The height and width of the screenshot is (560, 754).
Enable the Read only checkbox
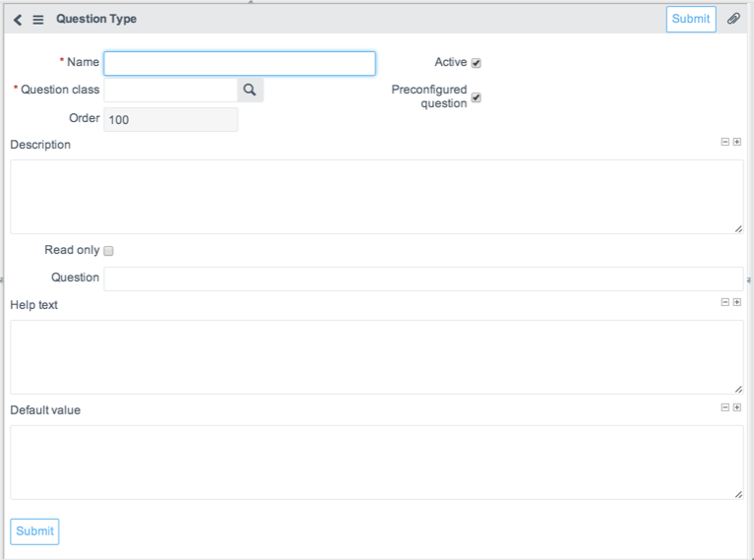[108, 251]
